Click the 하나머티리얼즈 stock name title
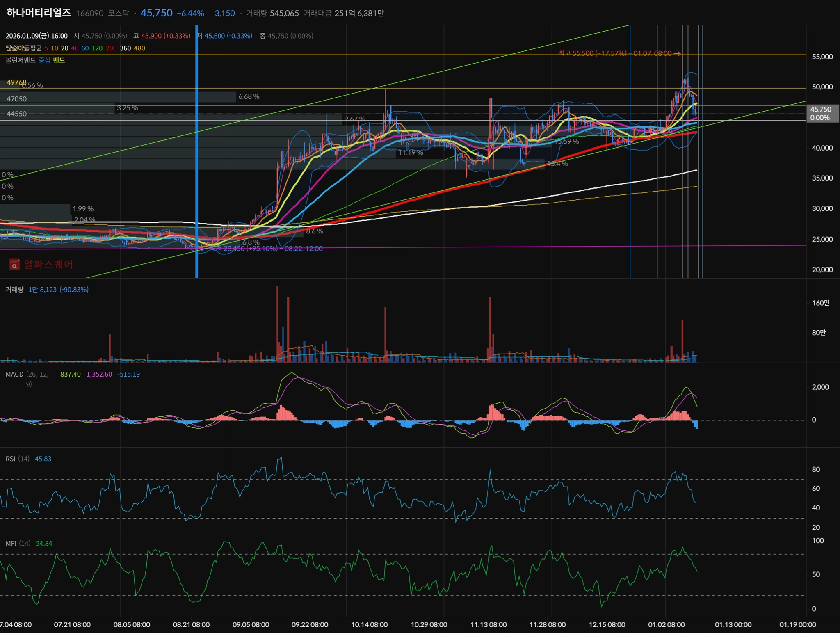Screen dimensions: 840x633 click(39, 13)
